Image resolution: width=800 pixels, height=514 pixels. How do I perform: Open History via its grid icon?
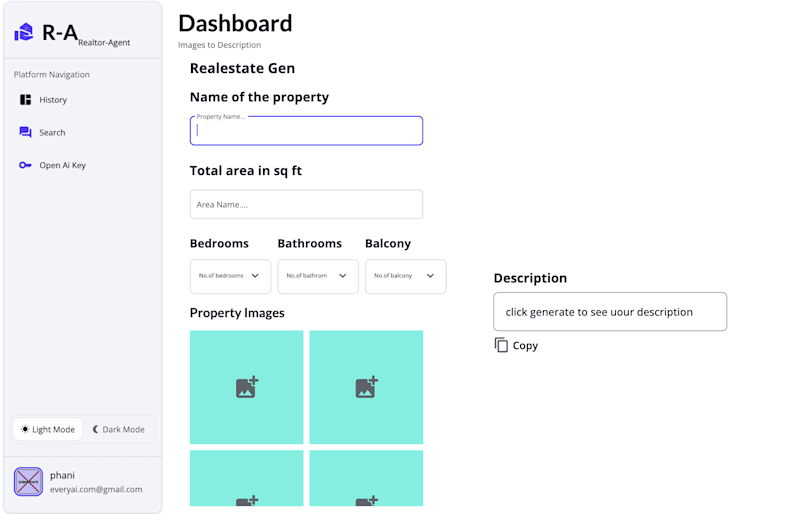point(25,100)
